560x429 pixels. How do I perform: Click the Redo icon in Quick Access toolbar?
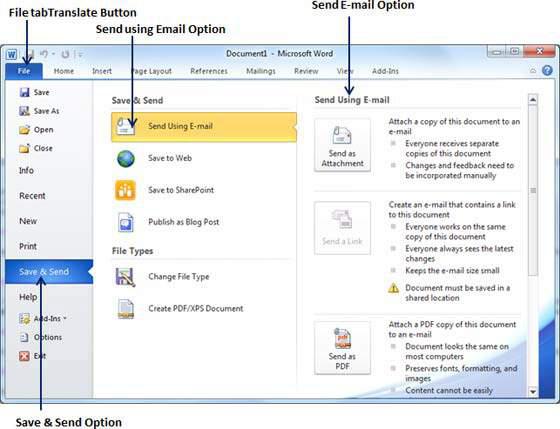pyautogui.click(x=65, y=54)
